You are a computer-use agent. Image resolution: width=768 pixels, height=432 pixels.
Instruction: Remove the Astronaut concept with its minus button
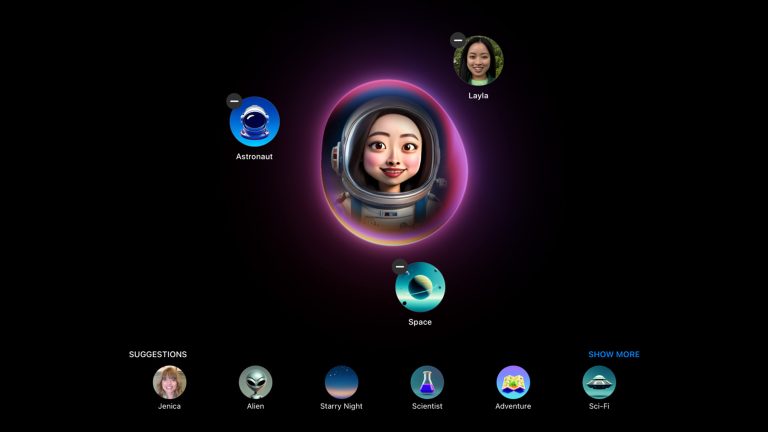[x=234, y=101]
